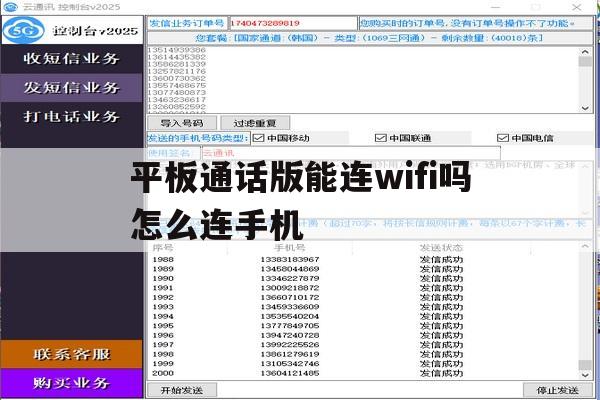Open 收短信业务 section
The width and height of the screenshot is (600, 400).
[x=72, y=59]
